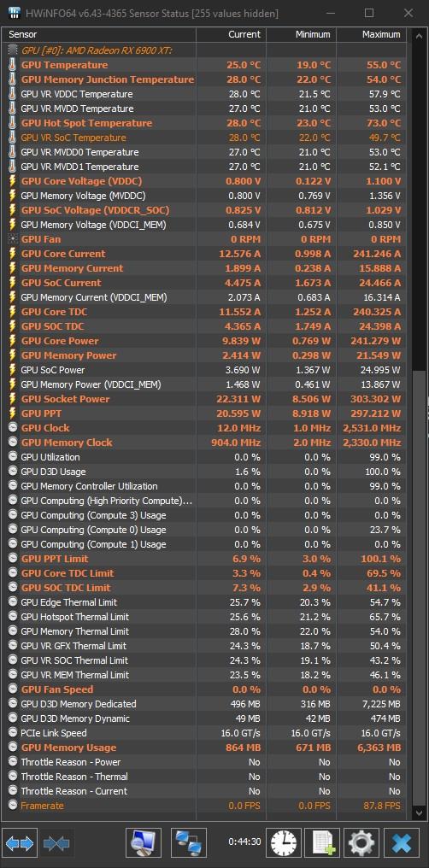Select the GPU Core Power row

click(x=205, y=341)
